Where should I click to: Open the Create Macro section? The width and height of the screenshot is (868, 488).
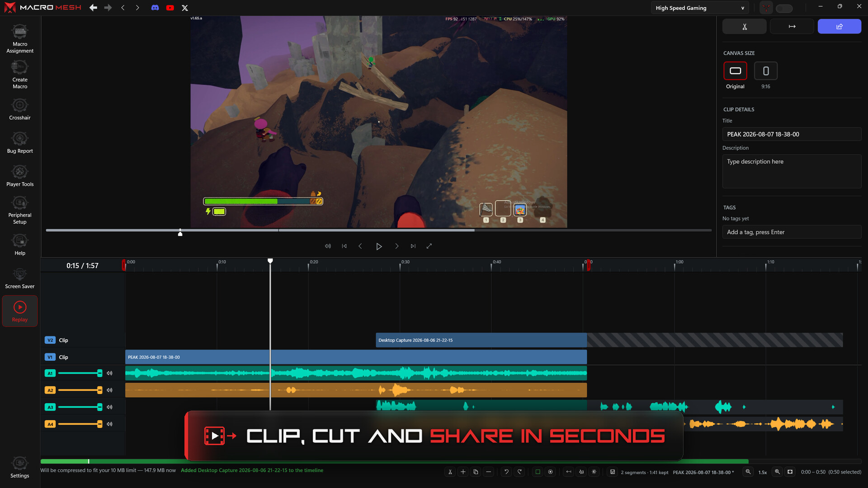[x=20, y=75]
